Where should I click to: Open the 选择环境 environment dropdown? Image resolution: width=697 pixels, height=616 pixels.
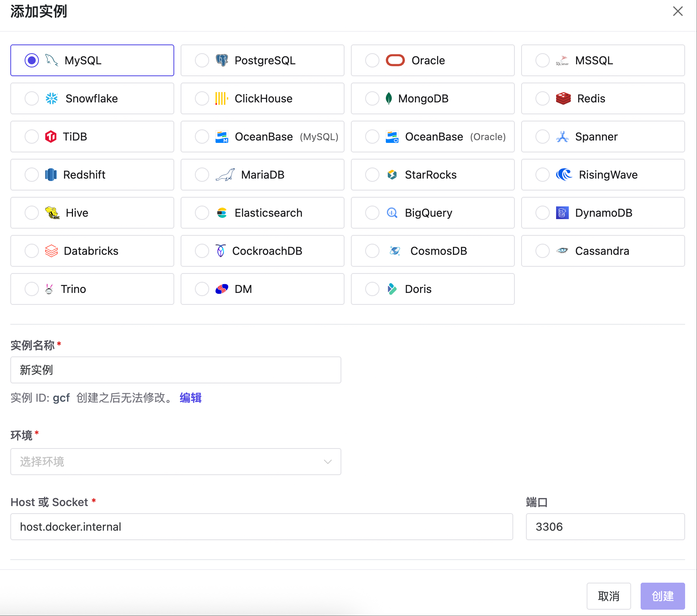(176, 462)
